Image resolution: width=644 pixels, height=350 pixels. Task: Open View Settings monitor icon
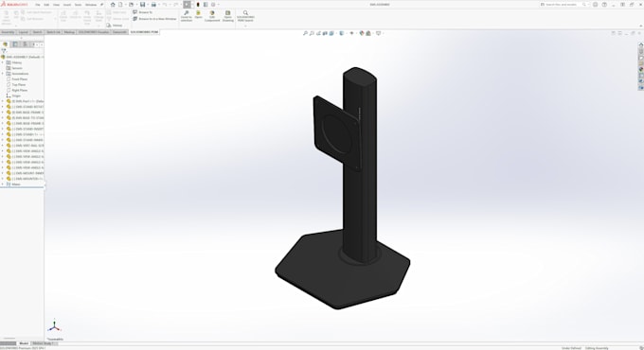[x=378, y=33]
